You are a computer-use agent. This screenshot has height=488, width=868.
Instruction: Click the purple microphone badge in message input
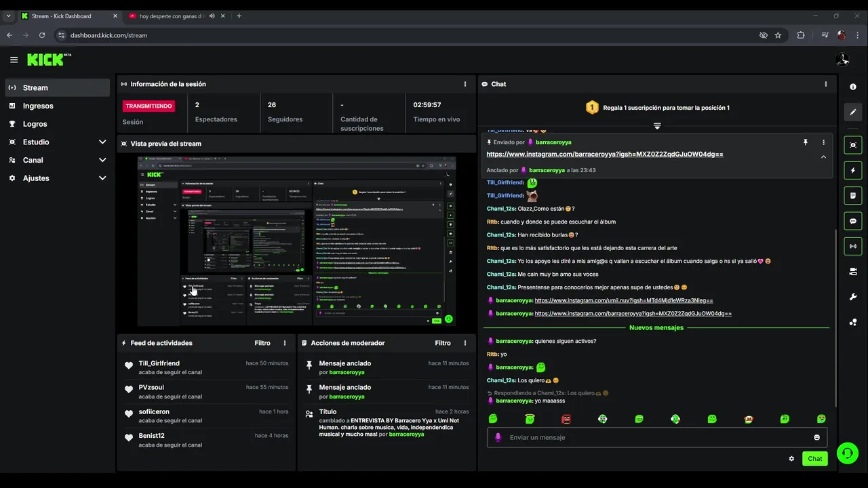click(498, 437)
